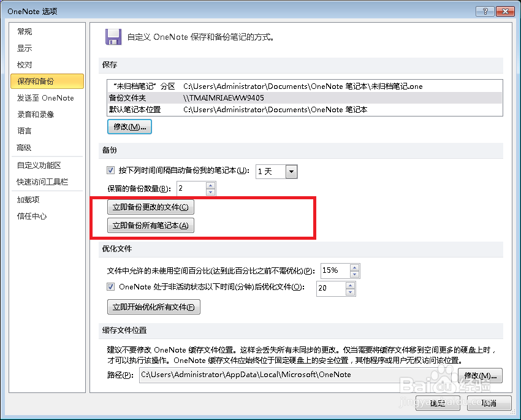This screenshot has height=420, width=521.
Task: Click 立即备份所有笔记本 button
Action: point(151,226)
